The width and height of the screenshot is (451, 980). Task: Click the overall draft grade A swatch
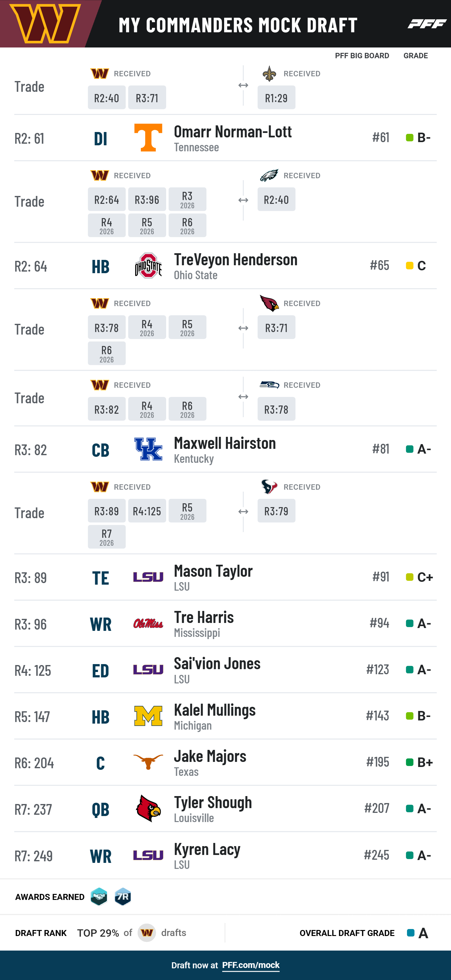coord(411,933)
